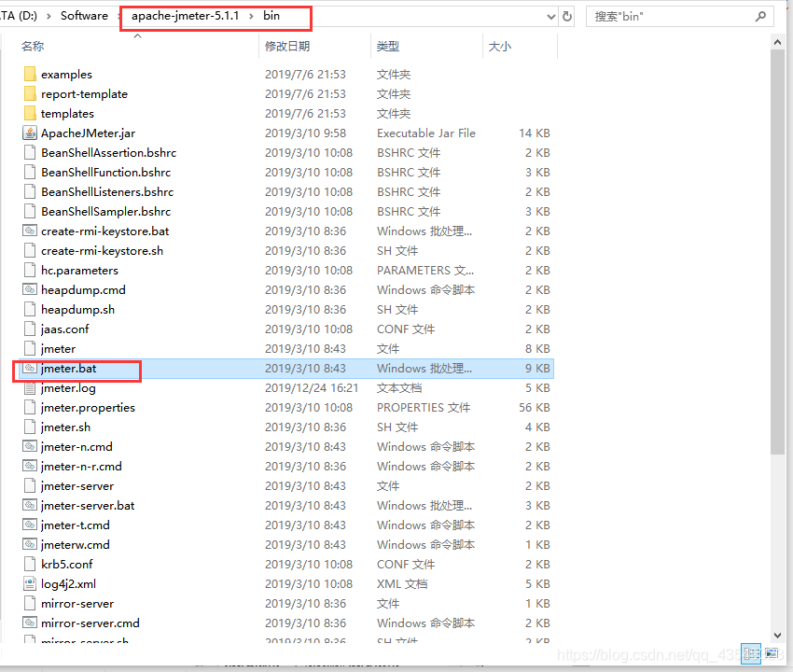The width and height of the screenshot is (793, 672).
Task: Click the jaas.conf file icon
Action: pyautogui.click(x=30, y=329)
